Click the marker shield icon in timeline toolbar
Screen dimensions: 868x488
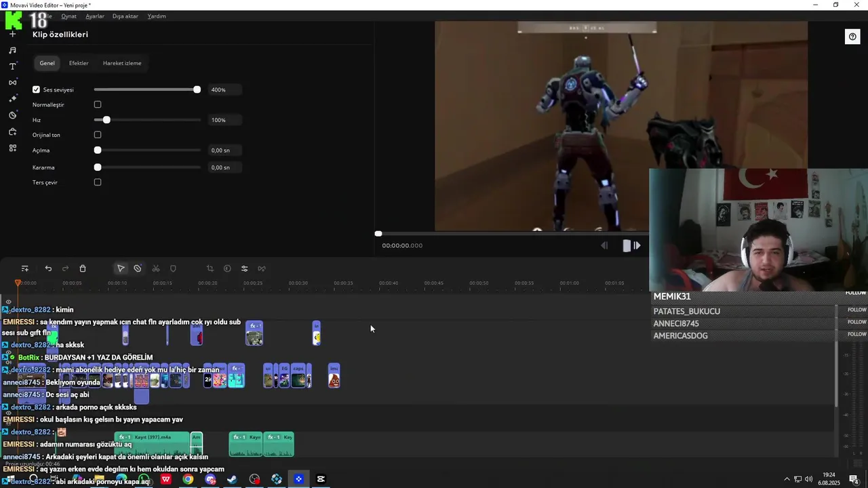pos(173,268)
